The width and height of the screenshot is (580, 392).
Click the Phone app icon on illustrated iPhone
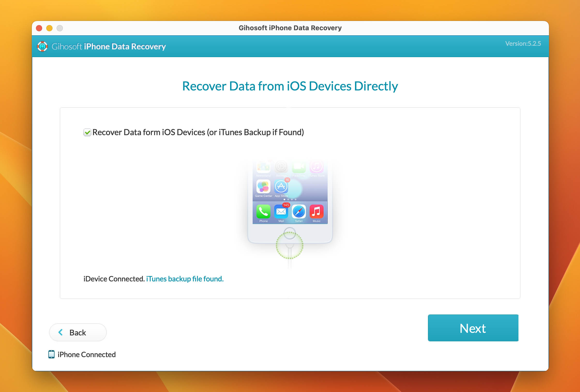click(x=263, y=212)
